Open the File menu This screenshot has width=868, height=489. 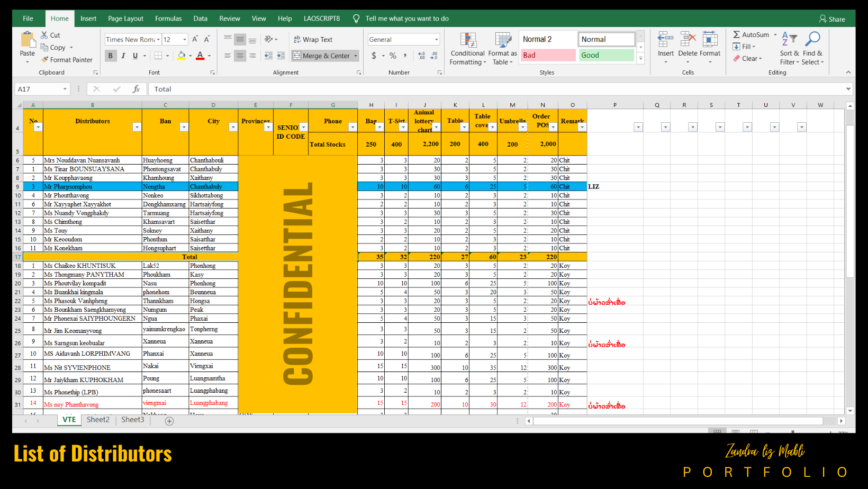(x=28, y=19)
